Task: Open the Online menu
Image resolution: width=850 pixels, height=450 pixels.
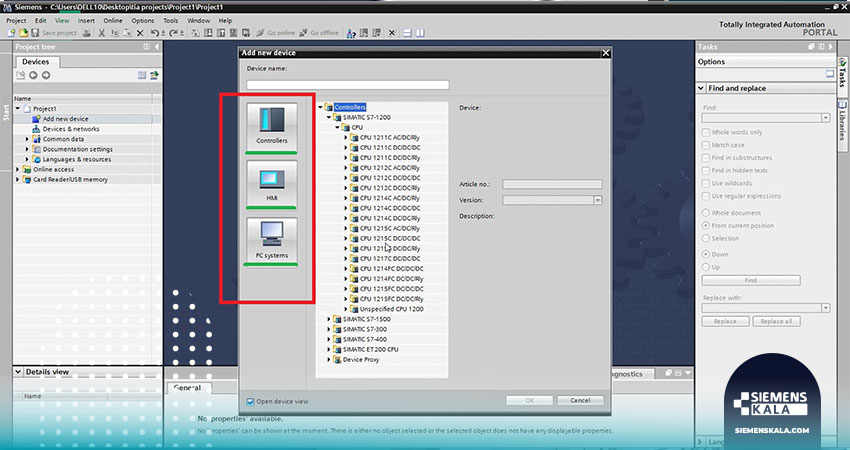Action: coord(113,21)
